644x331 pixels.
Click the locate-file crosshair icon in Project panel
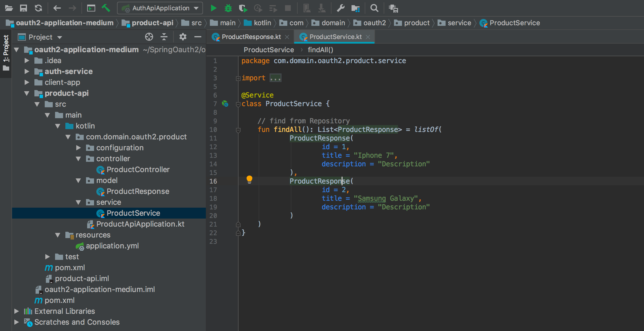[149, 37]
